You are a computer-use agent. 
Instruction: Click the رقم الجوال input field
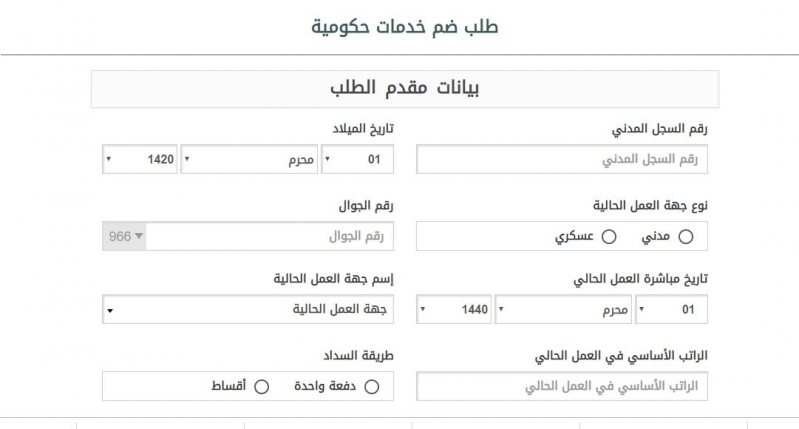tap(270, 236)
